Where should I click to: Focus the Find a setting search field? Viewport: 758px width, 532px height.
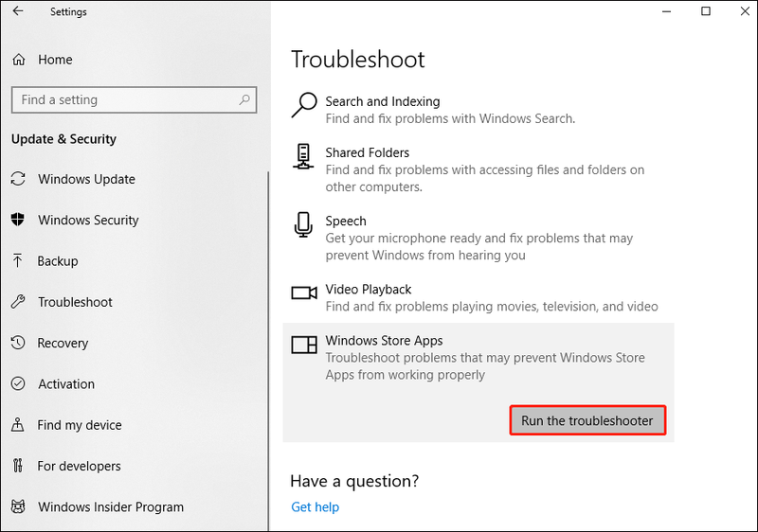pos(134,100)
